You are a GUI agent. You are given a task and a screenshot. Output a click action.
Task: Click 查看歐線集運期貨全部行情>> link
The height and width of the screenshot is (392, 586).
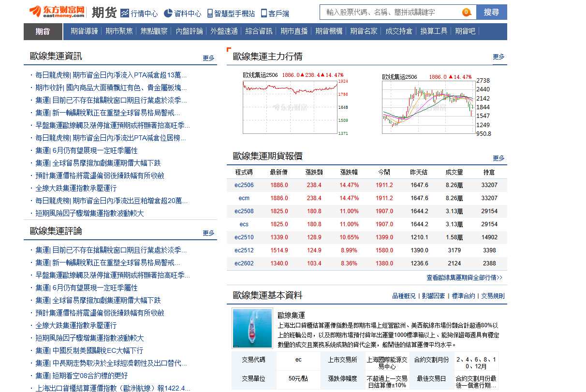coord(464,278)
